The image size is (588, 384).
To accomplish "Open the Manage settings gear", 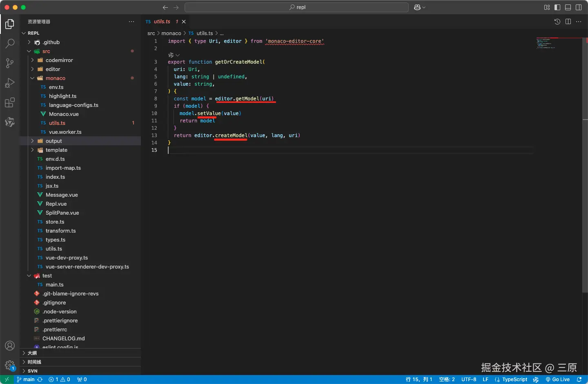I will pos(10,365).
